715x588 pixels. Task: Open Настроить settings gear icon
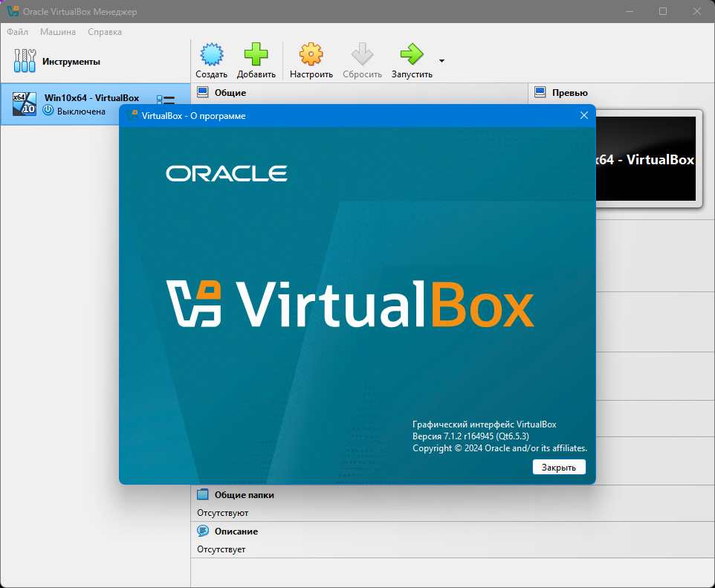(311, 54)
